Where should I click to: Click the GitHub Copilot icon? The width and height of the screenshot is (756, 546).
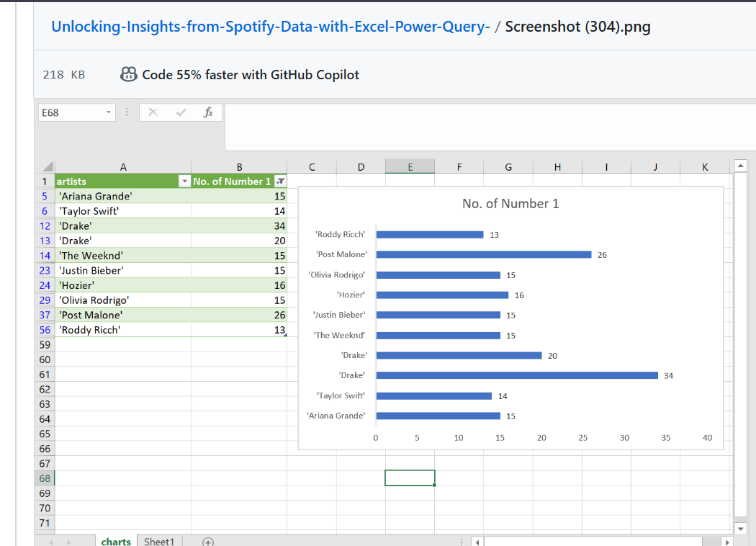click(x=129, y=74)
